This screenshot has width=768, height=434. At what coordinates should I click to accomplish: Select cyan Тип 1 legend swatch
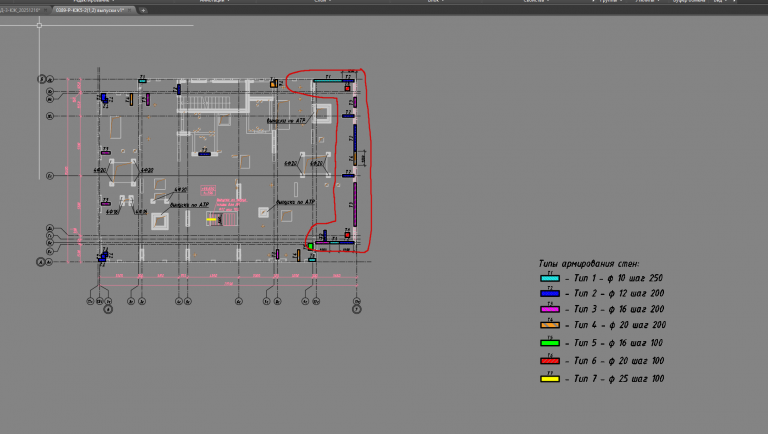(x=549, y=277)
